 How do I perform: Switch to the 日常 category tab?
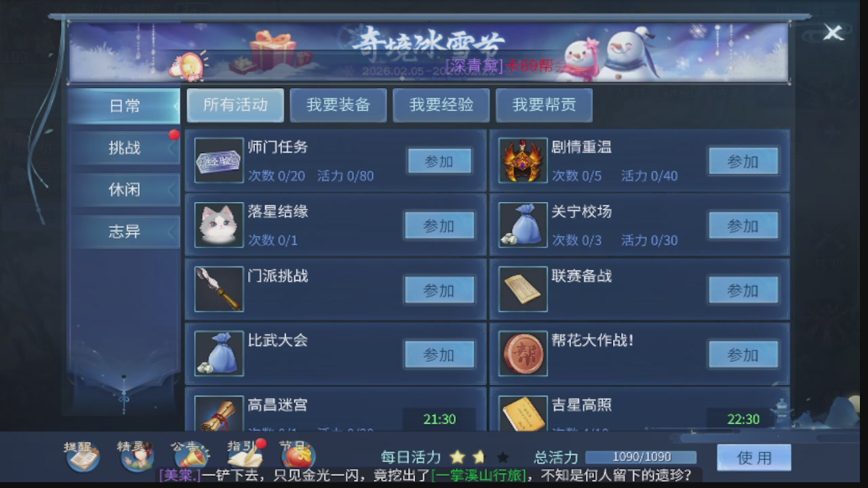tap(124, 106)
